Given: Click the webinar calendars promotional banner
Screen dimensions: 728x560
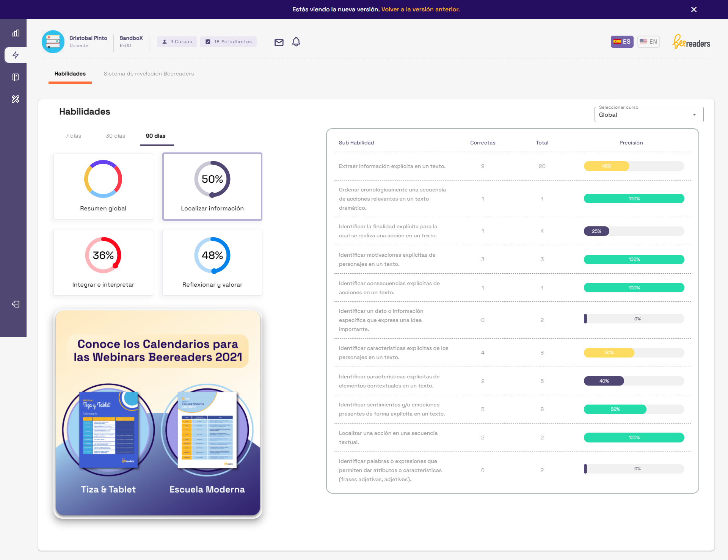Looking at the screenshot, I should (158, 413).
